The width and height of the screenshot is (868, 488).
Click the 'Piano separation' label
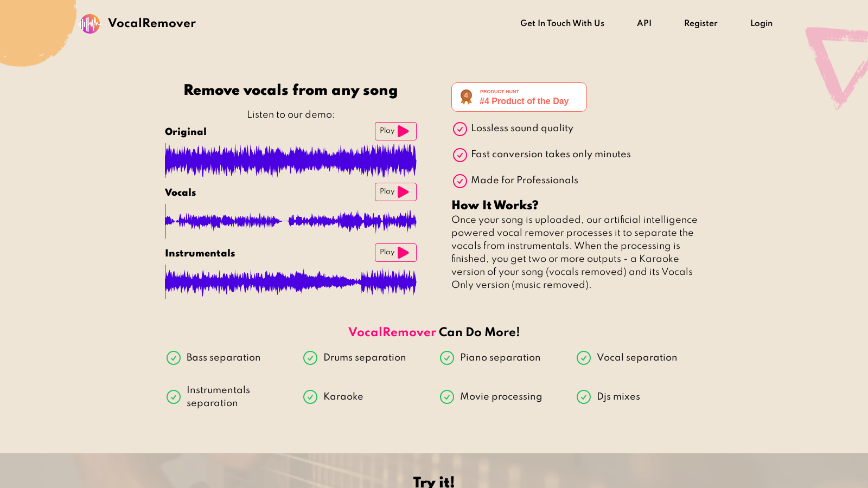[500, 357]
